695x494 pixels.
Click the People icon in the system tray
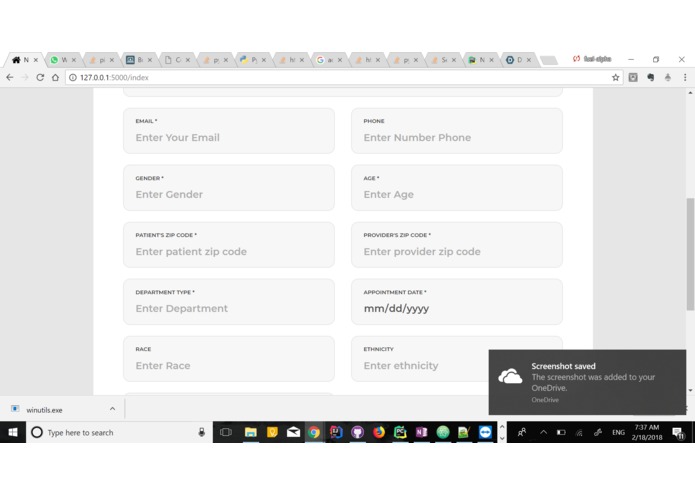pos(522,432)
